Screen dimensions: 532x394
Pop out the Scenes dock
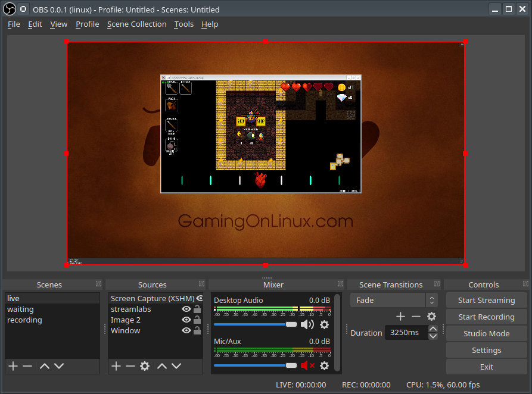[x=98, y=283]
